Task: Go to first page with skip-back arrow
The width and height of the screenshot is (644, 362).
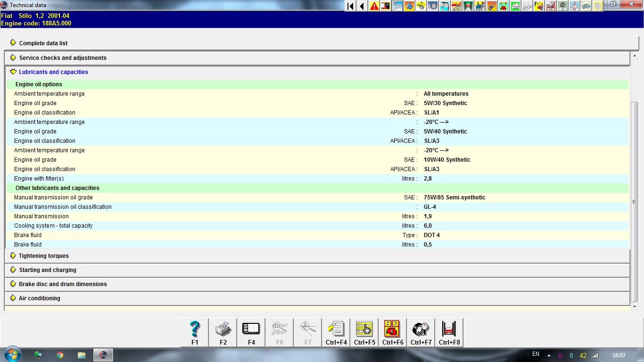Action: tap(350, 6)
